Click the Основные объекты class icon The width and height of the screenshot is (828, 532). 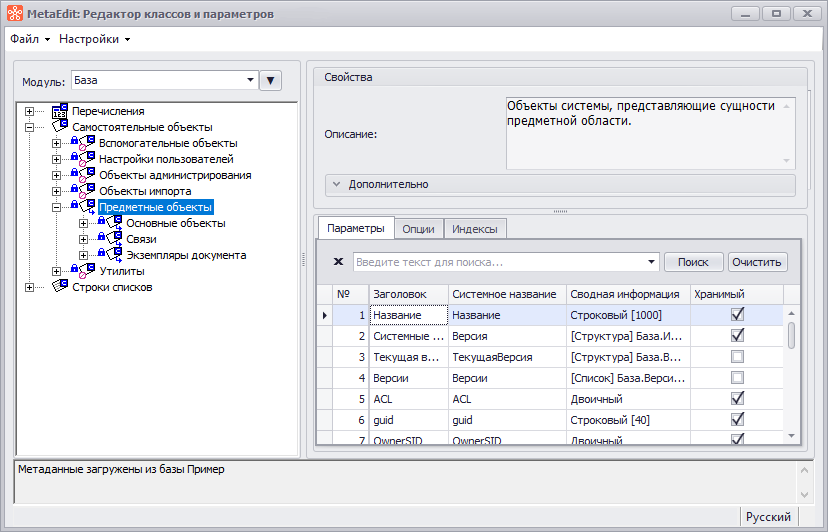tap(112, 223)
